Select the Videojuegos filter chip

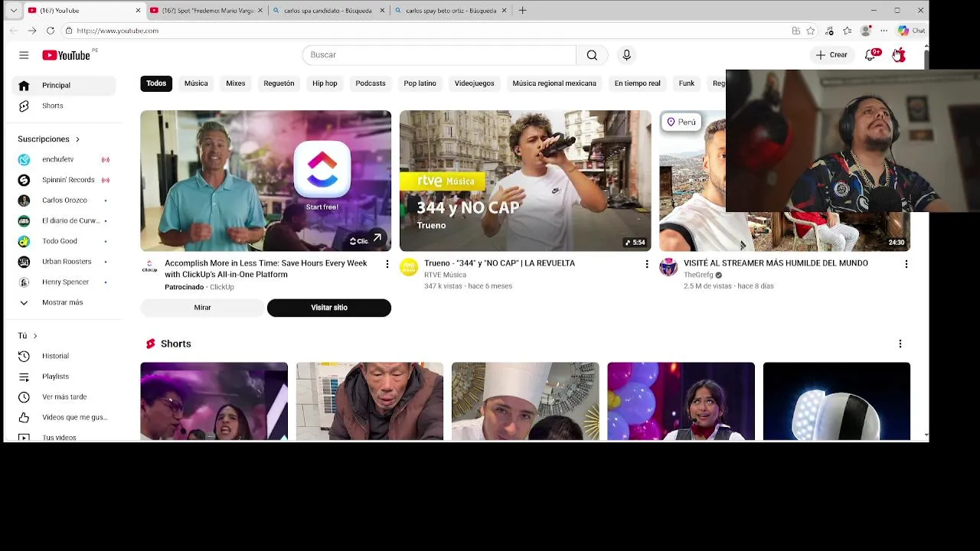[474, 83]
